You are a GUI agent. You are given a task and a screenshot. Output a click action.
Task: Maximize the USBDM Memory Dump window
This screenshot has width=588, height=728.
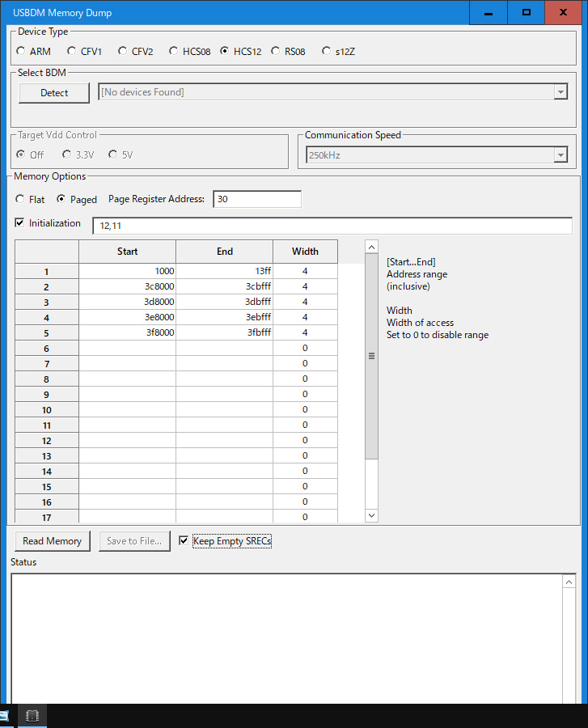point(526,12)
